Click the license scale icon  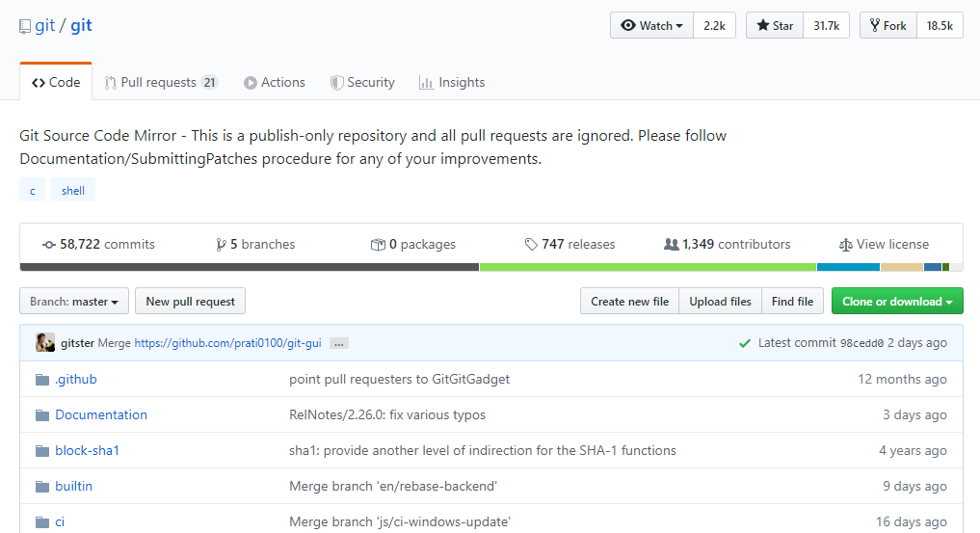846,245
